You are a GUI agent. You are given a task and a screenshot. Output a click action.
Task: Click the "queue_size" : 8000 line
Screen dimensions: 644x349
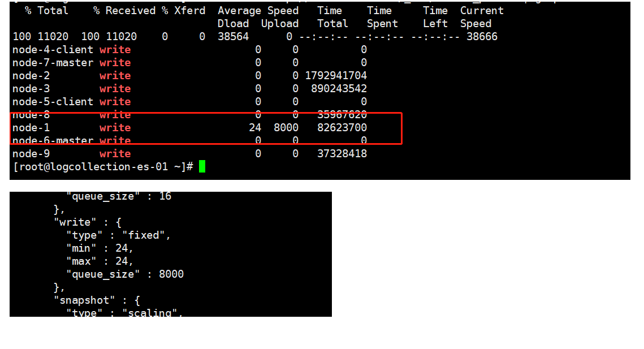click(x=125, y=274)
